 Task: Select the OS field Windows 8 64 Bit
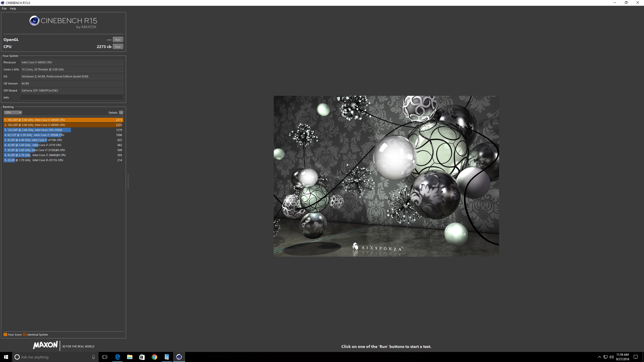[72, 76]
